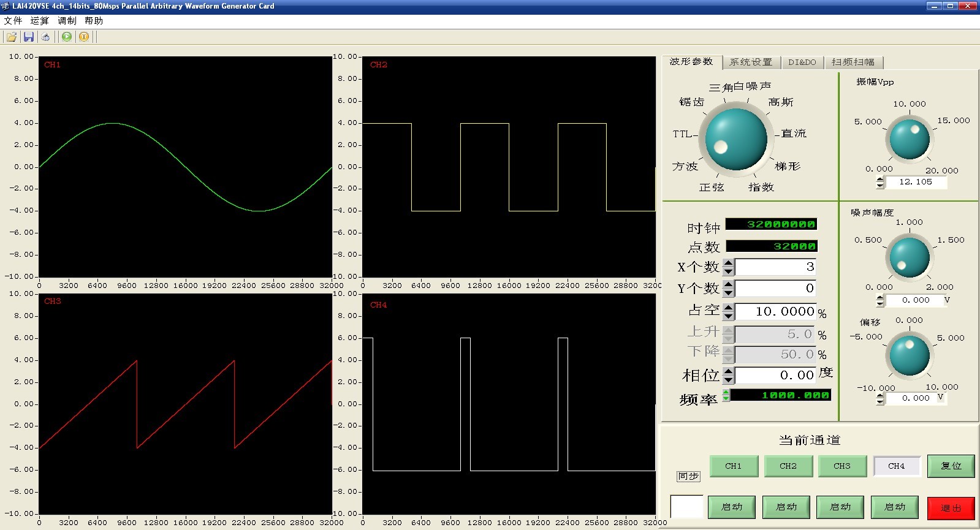Select 锯齿 on the waveform dial

click(692, 102)
